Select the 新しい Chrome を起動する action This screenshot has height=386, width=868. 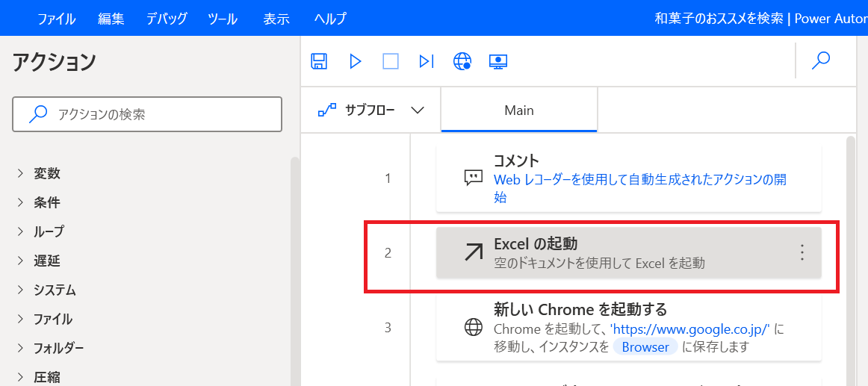629,327
